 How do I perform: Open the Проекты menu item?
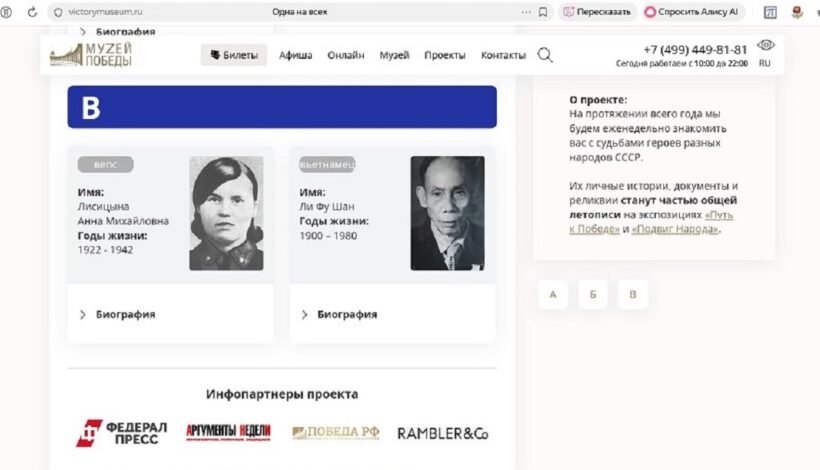tap(445, 55)
